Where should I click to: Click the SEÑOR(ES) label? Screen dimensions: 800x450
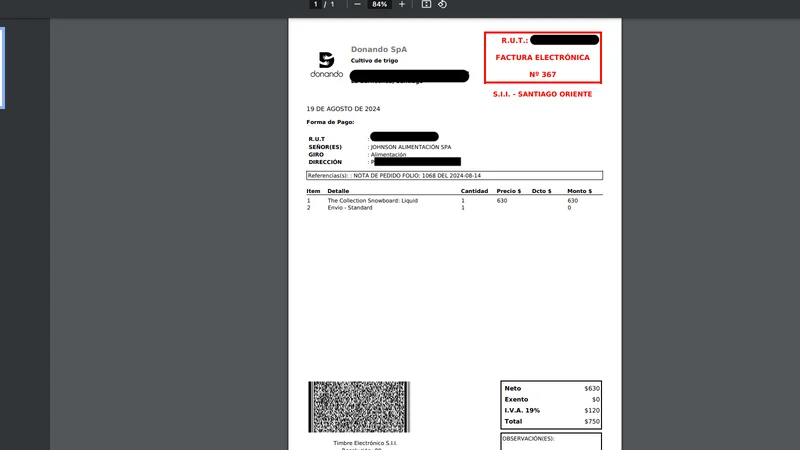(325, 147)
